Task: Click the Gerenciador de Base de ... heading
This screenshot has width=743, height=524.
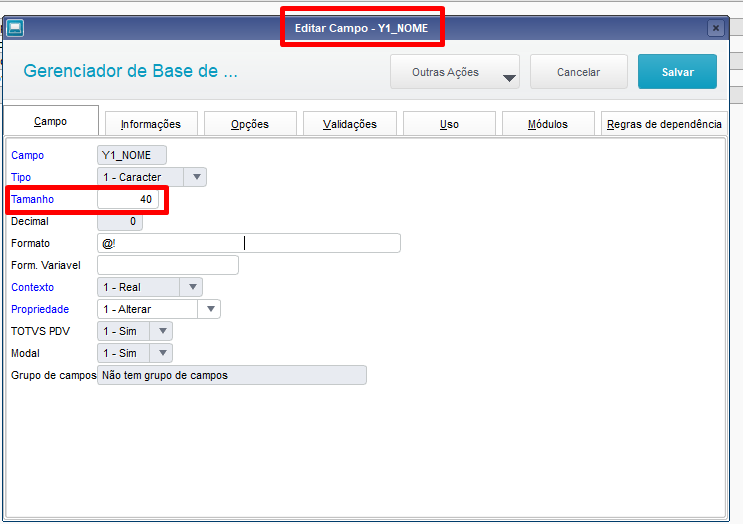Action: [130, 71]
